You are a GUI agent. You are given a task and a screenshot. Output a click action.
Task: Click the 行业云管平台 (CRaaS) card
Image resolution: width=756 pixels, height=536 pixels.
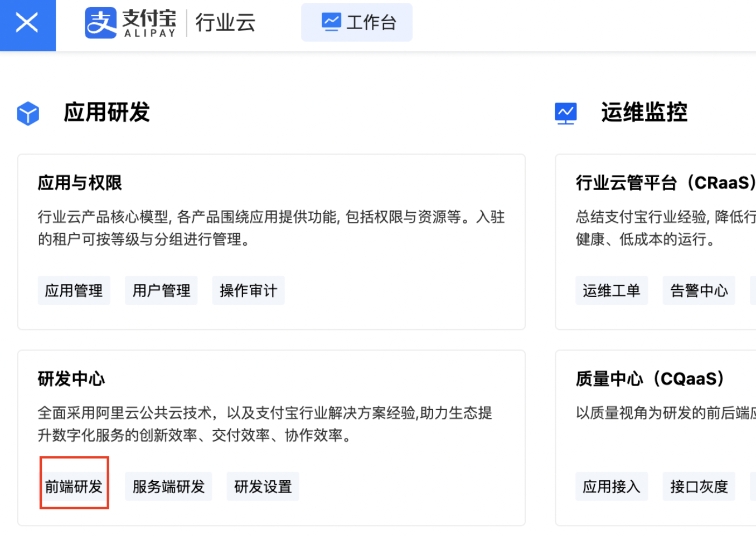coord(663,182)
